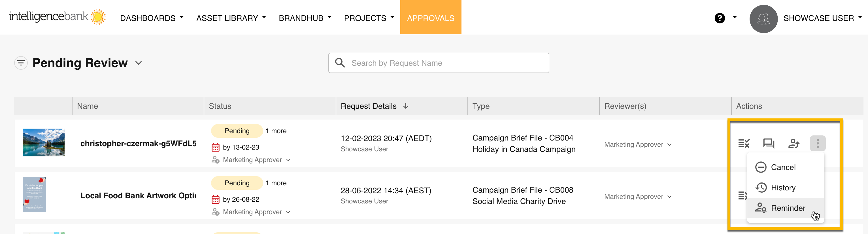
Task: Expand the Pending Review view dropdown
Action: [x=139, y=63]
